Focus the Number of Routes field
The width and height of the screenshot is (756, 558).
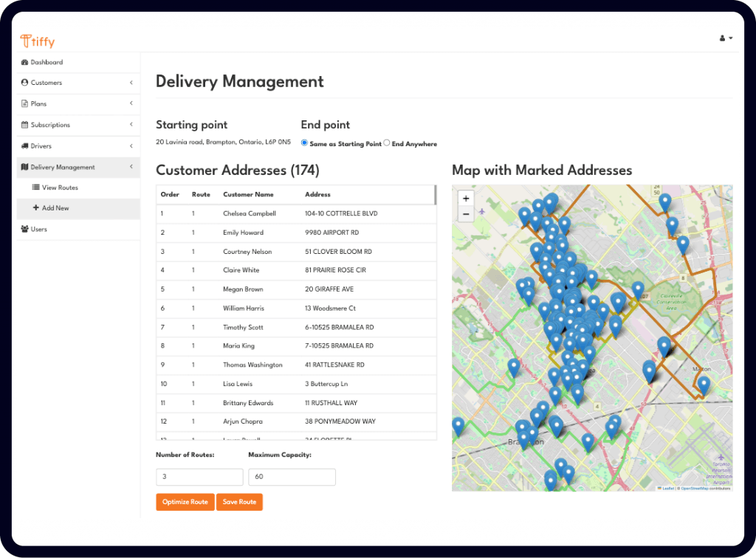click(x=199, y=477)
